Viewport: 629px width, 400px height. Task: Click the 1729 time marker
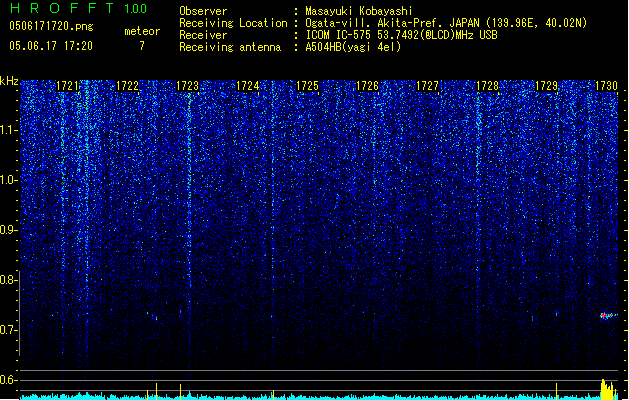(546, 86)
